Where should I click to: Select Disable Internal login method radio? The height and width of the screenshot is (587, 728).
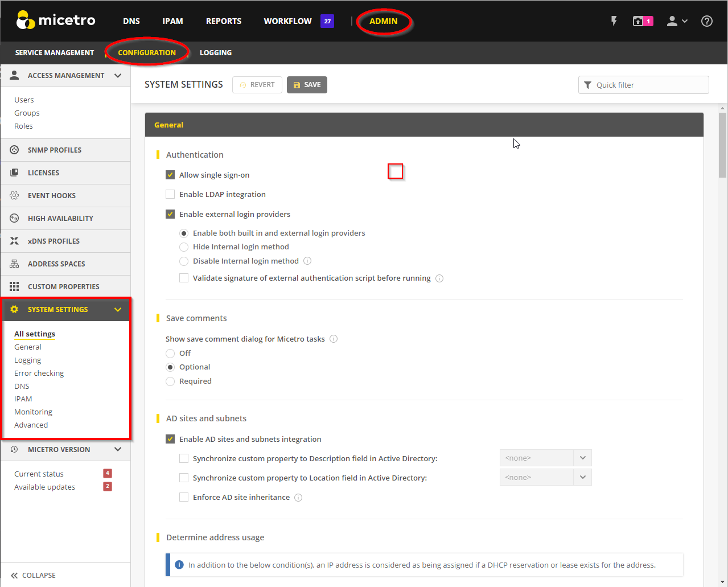184,261
